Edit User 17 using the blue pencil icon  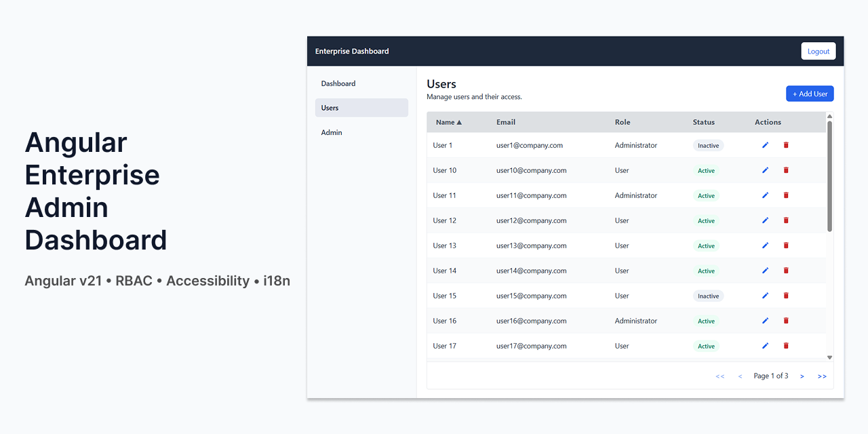(x=765, y=345)
